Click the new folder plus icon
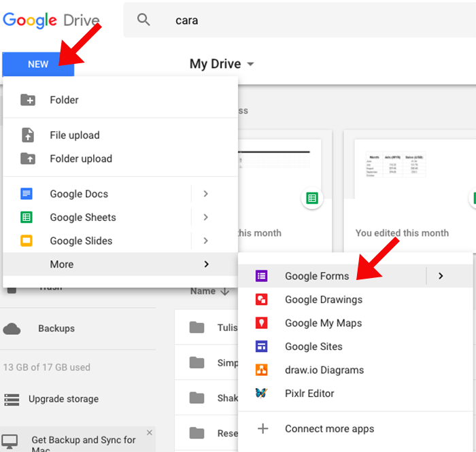 click(28, 100)
